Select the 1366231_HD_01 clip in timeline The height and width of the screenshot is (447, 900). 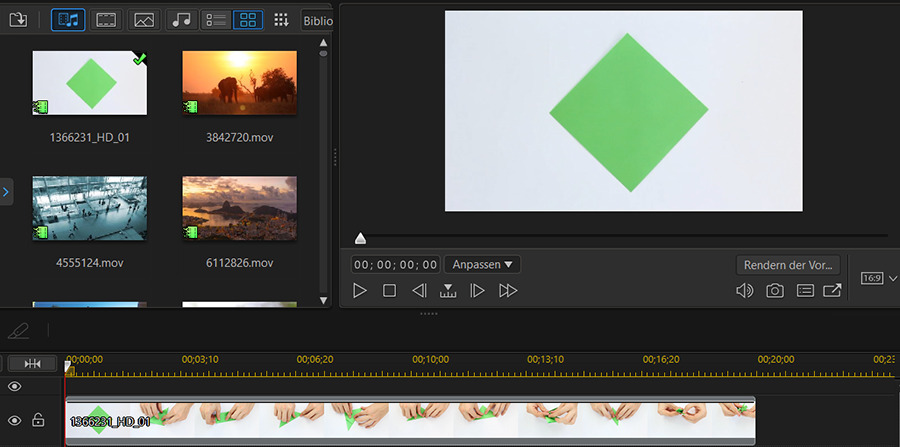coord(410,420)
